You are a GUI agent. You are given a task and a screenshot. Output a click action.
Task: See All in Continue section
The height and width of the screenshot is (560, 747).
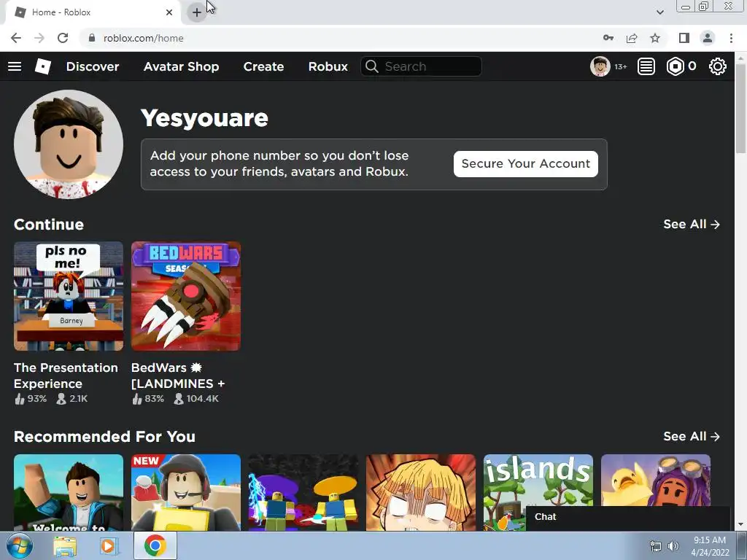[x=692, y=225]
